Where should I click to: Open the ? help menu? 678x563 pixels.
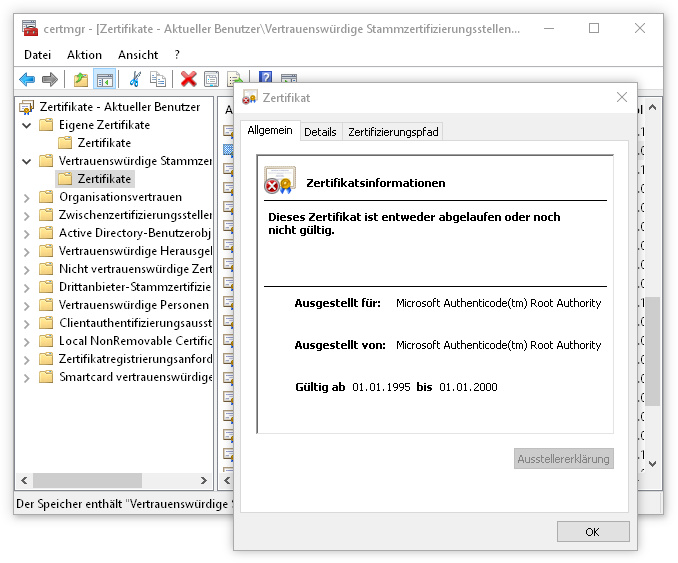pyautogui.click(x=177, y=55)
